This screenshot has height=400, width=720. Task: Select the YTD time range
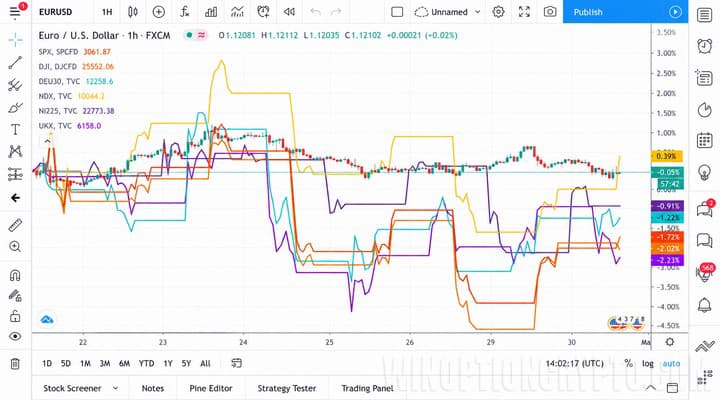click(146, 363)
